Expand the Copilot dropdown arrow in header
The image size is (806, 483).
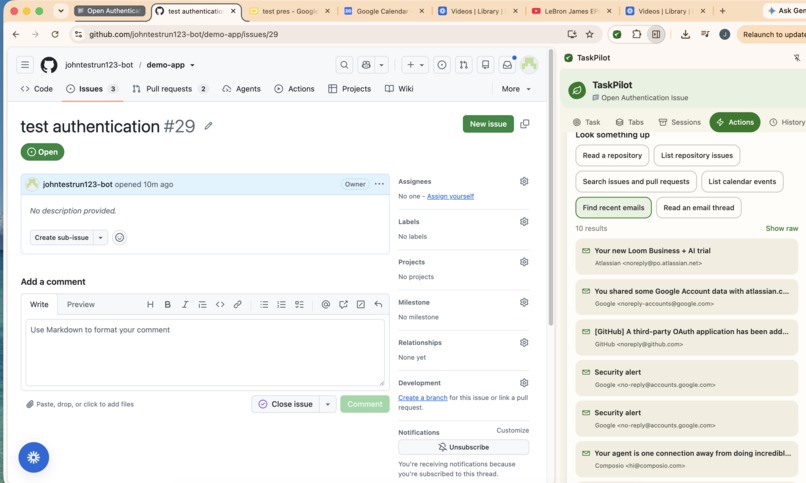(381, 65)
